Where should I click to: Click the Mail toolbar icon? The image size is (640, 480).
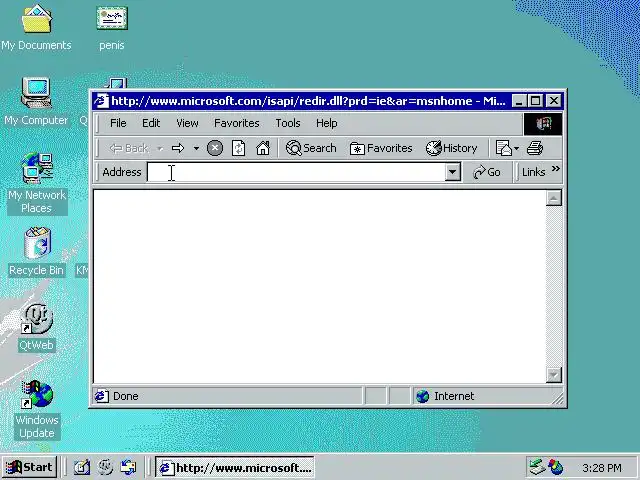point(503,148)
